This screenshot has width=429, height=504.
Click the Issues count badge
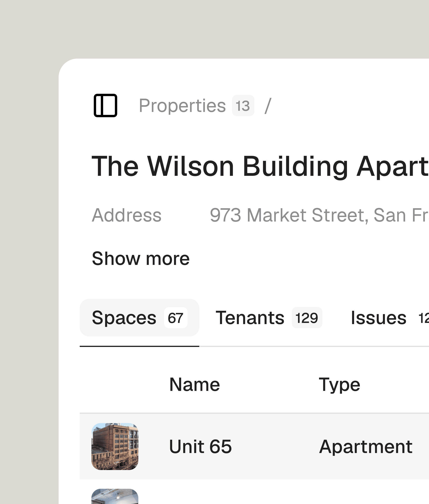click(x=424, y=318)
